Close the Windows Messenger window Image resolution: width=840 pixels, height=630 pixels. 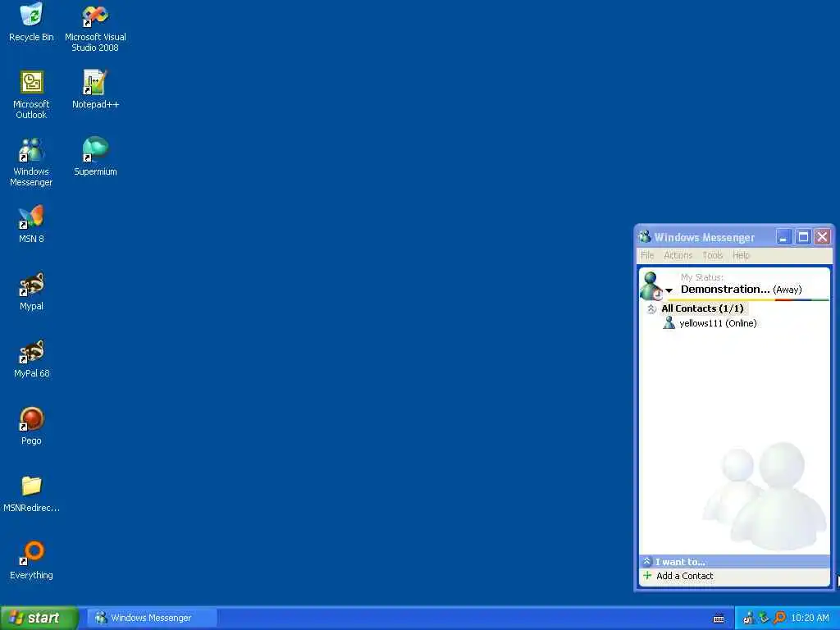click(x=822, y=237)
